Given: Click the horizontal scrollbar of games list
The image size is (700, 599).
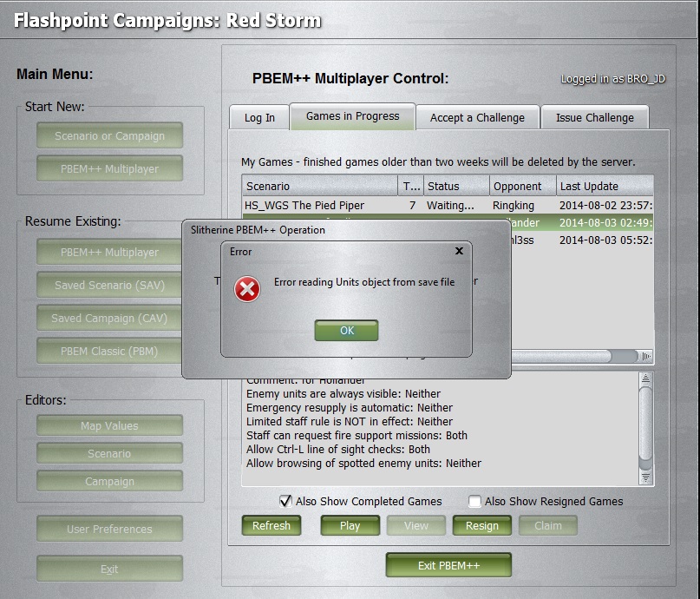Looking at the screenshot, I should (561, 356).
